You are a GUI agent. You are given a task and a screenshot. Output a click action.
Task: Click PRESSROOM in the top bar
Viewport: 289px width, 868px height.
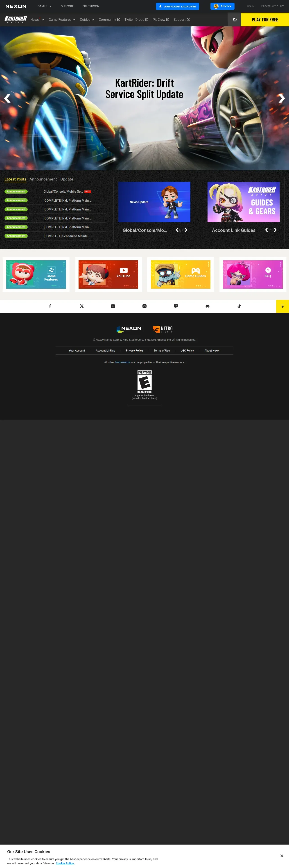click(91, 6)
